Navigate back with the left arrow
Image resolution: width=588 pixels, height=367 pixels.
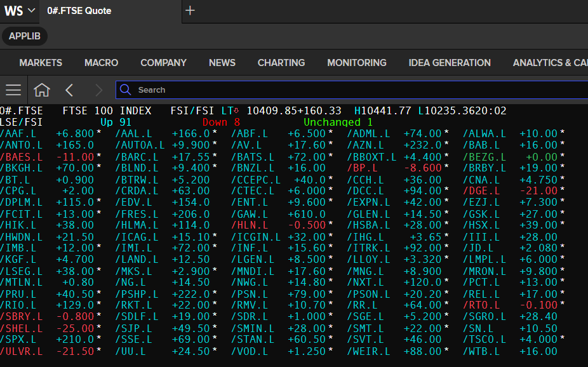pos(69,90)
